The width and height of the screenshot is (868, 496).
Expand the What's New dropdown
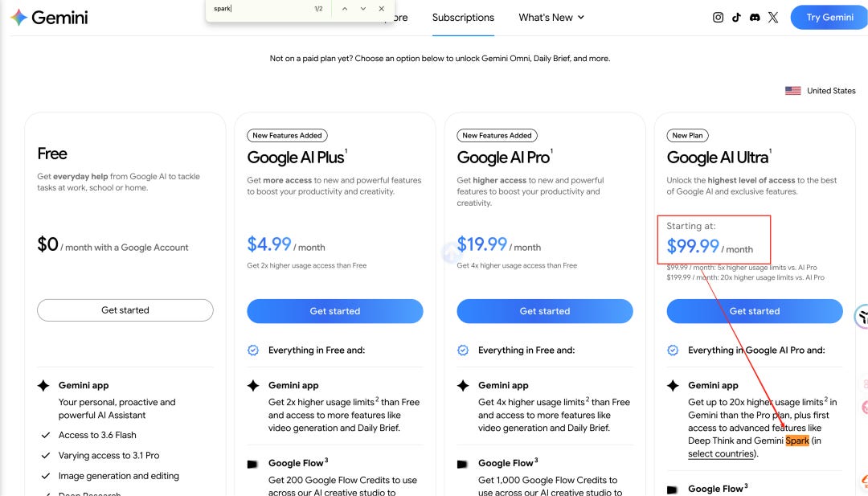tap(551, 17)
